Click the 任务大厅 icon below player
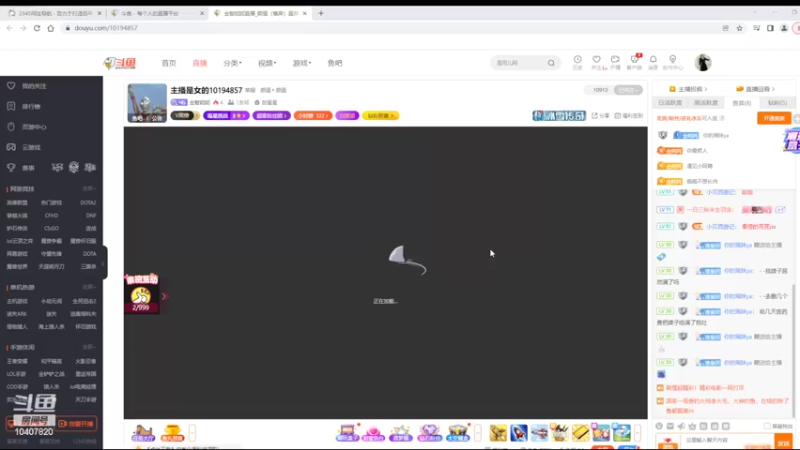The height and width of the screenshot is (450, 800). pos(143,433)
